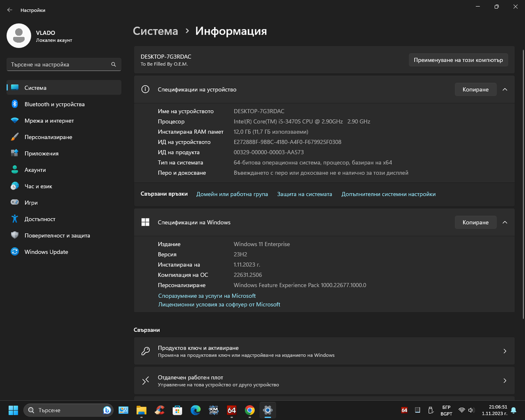Screen dimensions: 525x420
Task: Open the 64 icon in system tray
Action: coord(404,410)
